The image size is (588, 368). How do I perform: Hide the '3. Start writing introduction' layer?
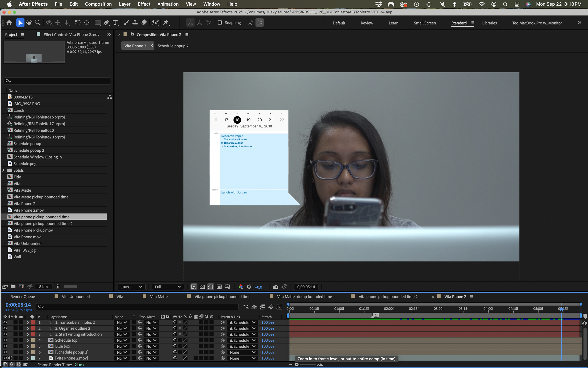(5, 334)
